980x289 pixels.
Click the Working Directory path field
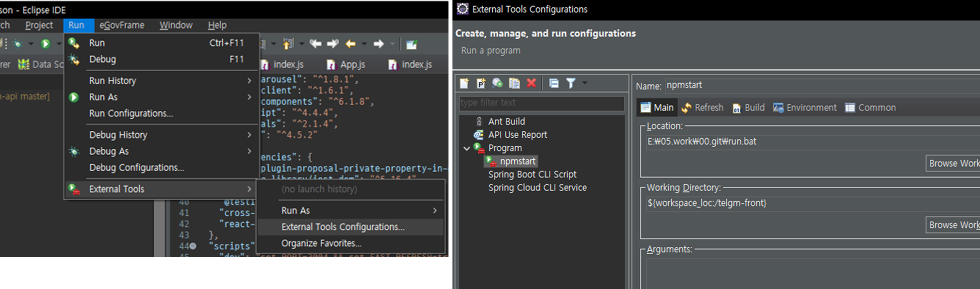pyautogui.click(x=813, y=203)
